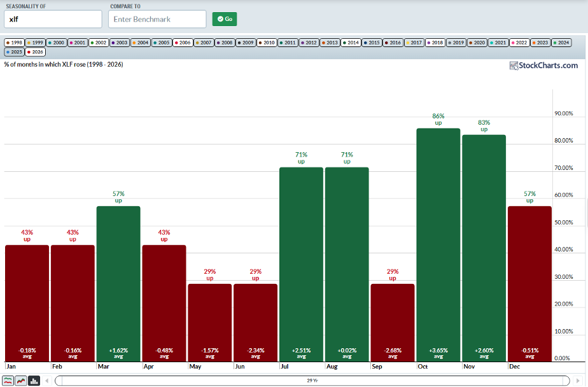Toggle the 2019 year chip
588x387 pixels.
[x=456, y=43]
